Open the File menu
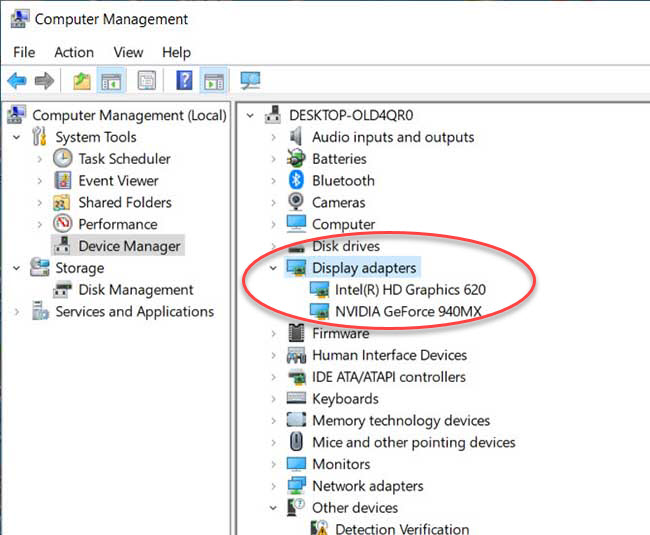Image resolution: width=650 pixels, height=535 pixels. pyautogui.click(x=24, y=52)
